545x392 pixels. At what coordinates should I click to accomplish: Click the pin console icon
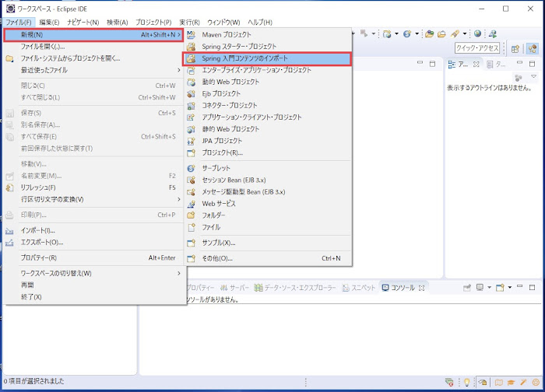coord(467,288)
